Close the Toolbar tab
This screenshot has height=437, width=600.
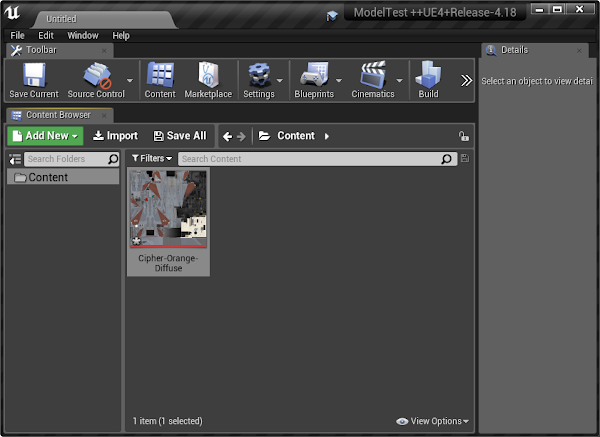click(104, 51)
